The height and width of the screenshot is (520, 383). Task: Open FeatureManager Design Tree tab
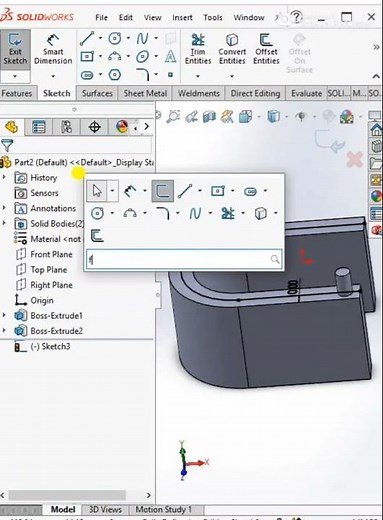click(12, 127)
